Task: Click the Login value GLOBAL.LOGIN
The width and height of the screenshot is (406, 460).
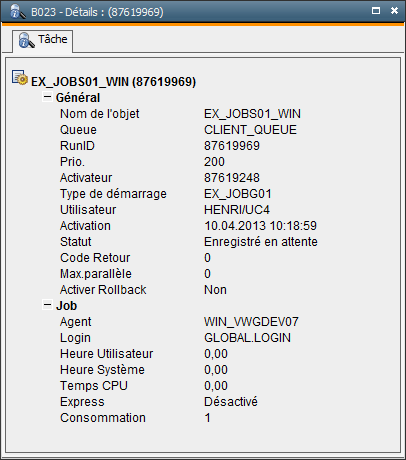Action: [x=247, y=338]
